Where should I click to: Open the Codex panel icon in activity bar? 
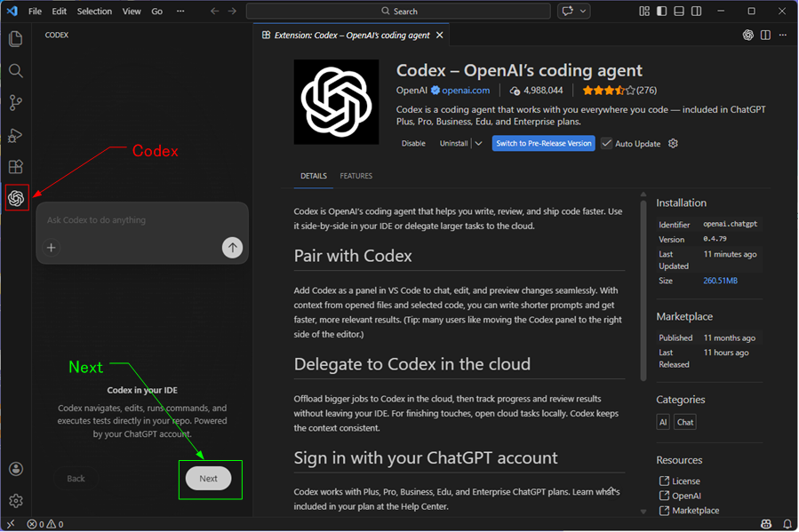coord(16,198)
